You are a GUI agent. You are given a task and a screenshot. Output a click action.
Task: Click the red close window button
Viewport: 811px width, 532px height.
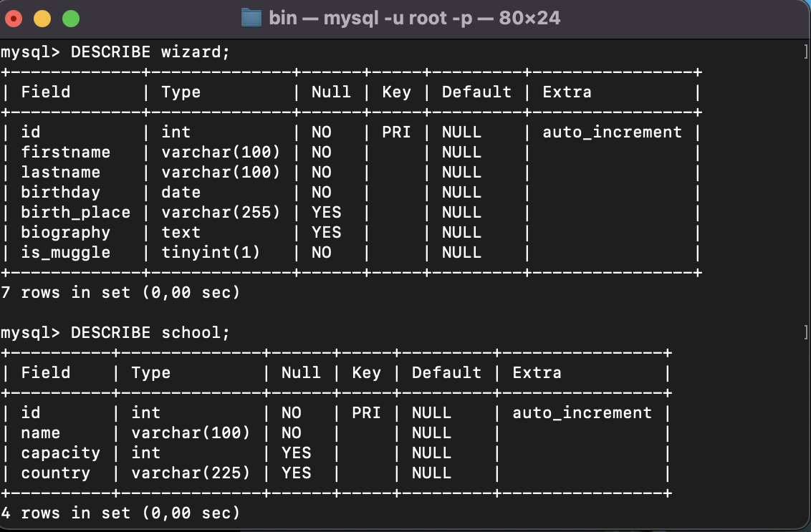(14, 19)
